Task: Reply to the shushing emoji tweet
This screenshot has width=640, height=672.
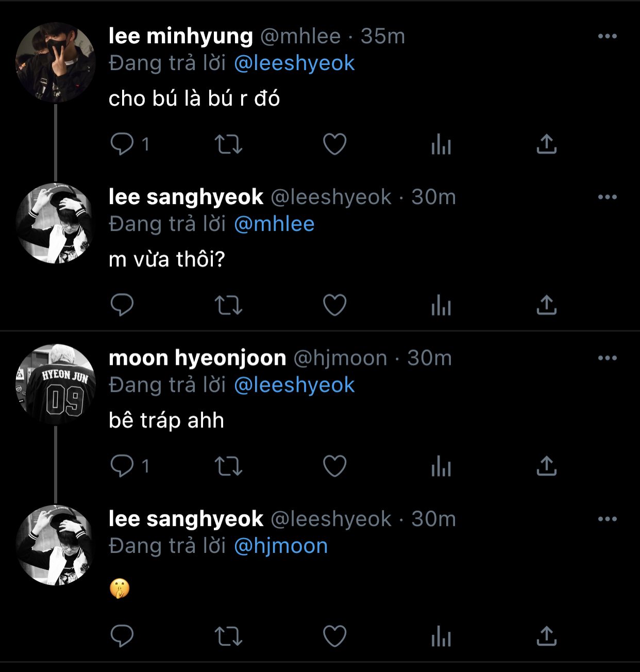Action: [x=122, y=636]
